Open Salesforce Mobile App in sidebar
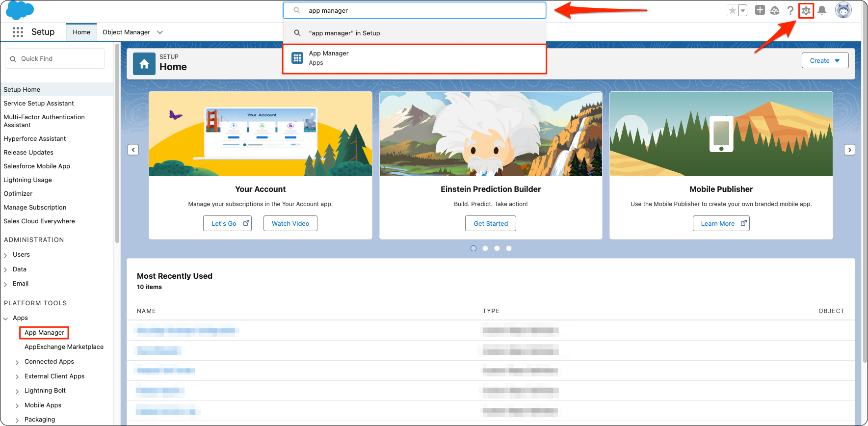Viewport: 868px width, 426px height. pyautogui.click(x=37, y=166)
